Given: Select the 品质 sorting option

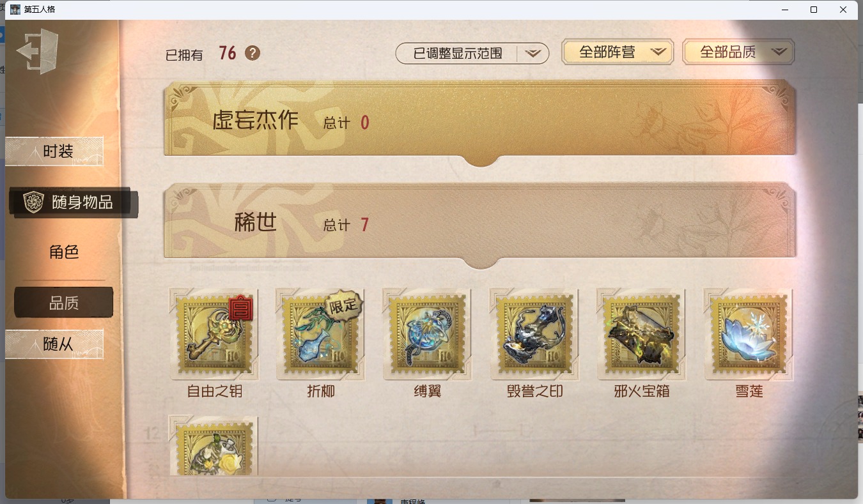Looking at the screenshot, I should 64,303.
